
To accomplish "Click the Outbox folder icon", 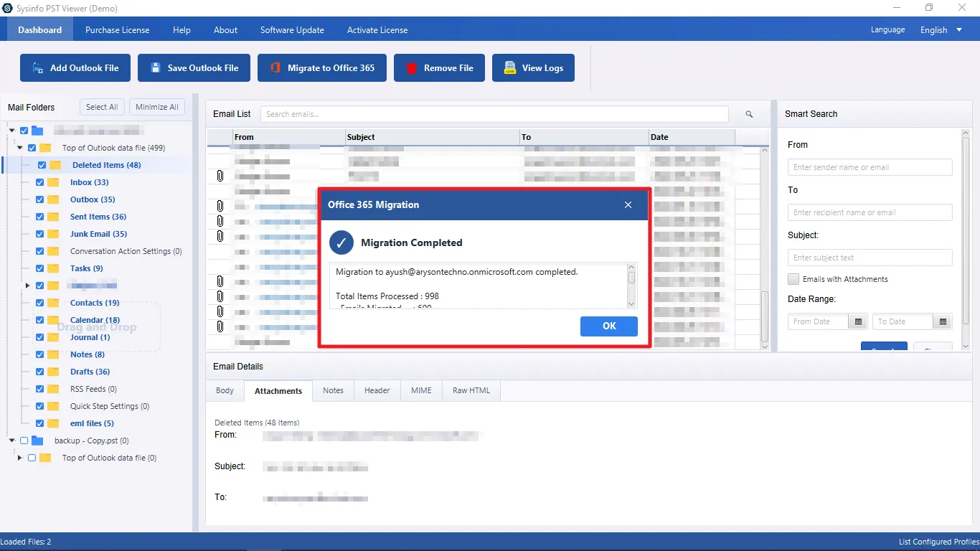I will click(x=54, y=199).
